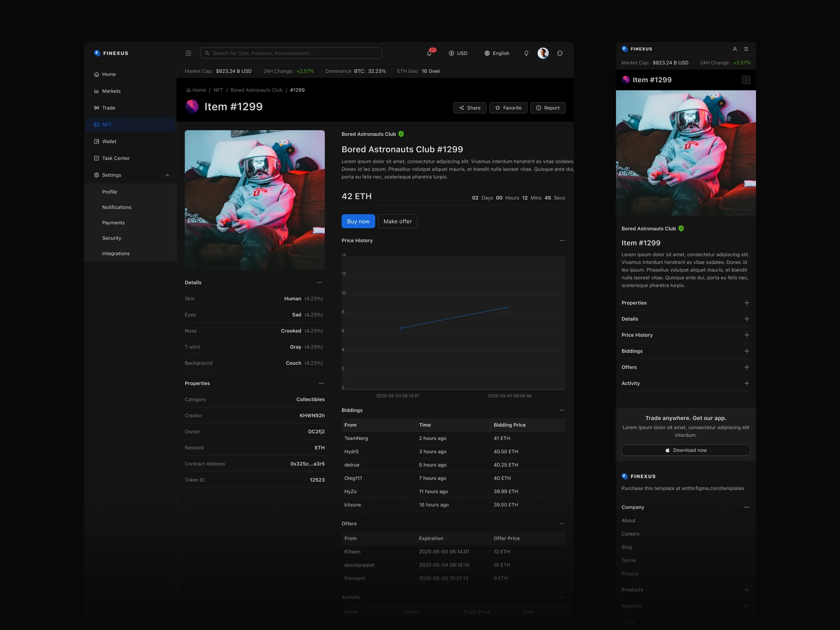Toggle Favorite on Item #1299
Viewport: 840px width, 630px height.
click(508, 107)
